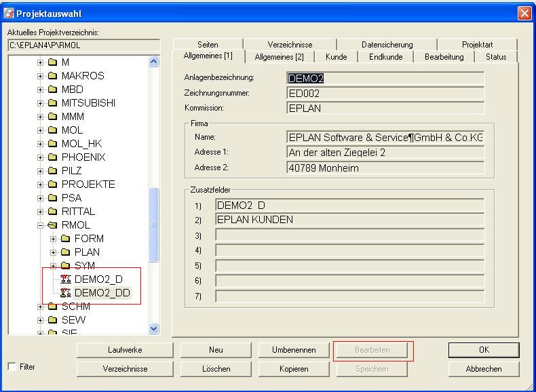The width and height of the screenshot is (536, 392).
Task: Open the Datensicherung tab
Action: click(387, 45)
